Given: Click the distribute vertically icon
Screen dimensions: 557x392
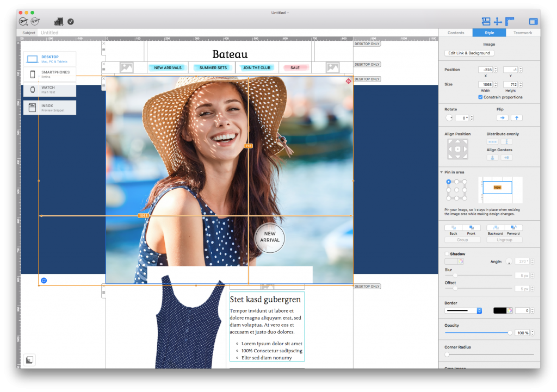Looking at the screenshot, I should point(506,142).
